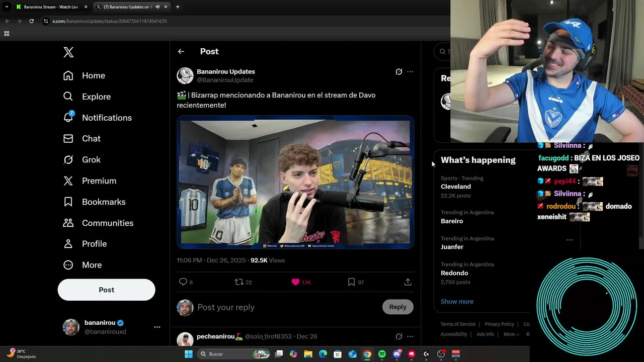Open Communities in the sidebar
Screen dimensions: 644x362
click(x=98, y=223)
